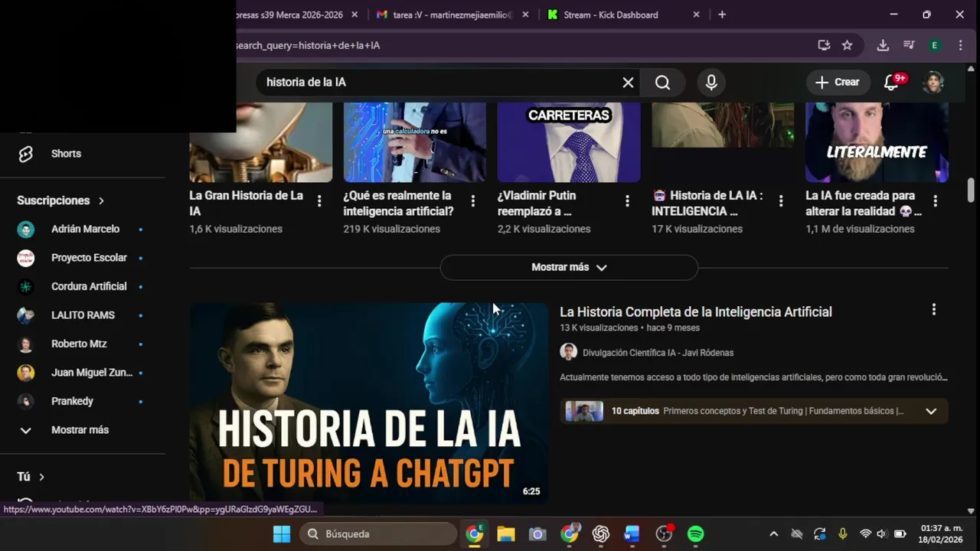This screenshot has width=980, height=551.
Task: Show hidden system tray icons
Action: click(x=773, y=534)
